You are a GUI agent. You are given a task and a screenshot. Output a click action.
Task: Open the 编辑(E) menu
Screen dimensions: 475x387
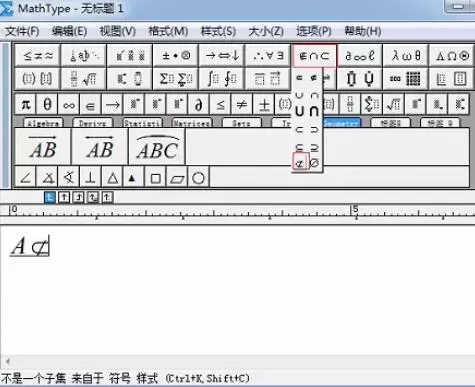(x=69, y=31)
